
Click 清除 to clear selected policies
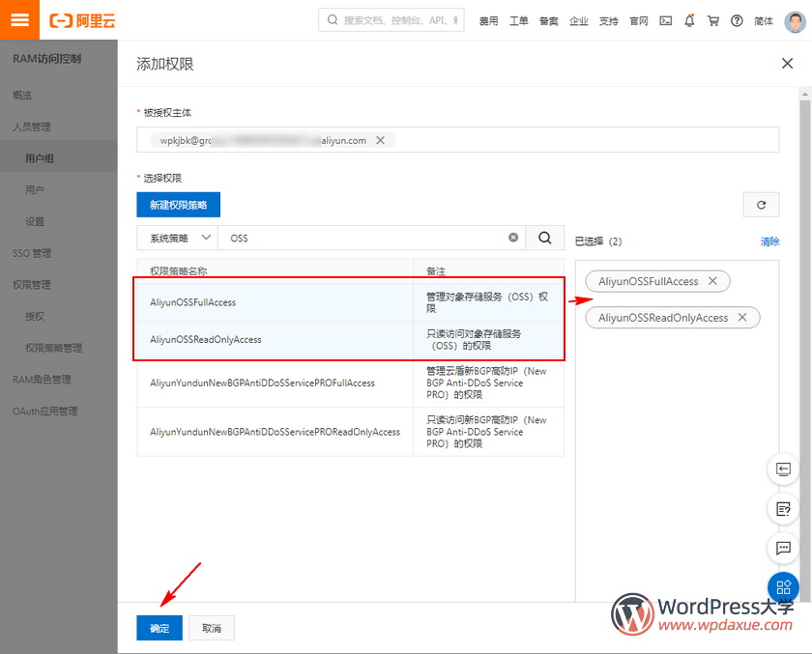[x=769, y=242]
